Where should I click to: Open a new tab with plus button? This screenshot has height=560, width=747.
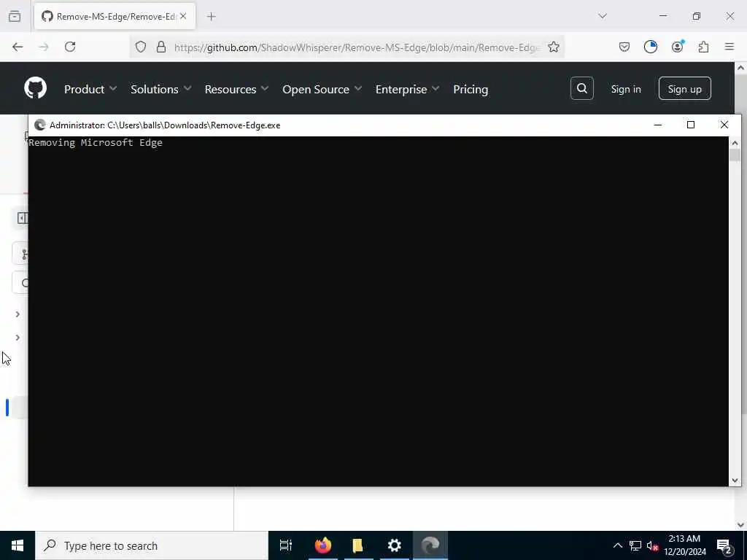pyautogui.click(x=212, y=17)
